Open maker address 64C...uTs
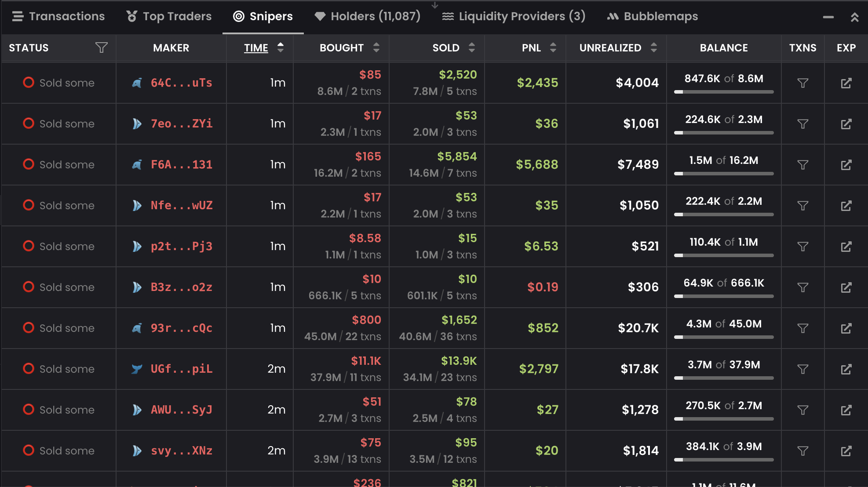The height and width of the screenshot is (487, 868). [182, 83]
